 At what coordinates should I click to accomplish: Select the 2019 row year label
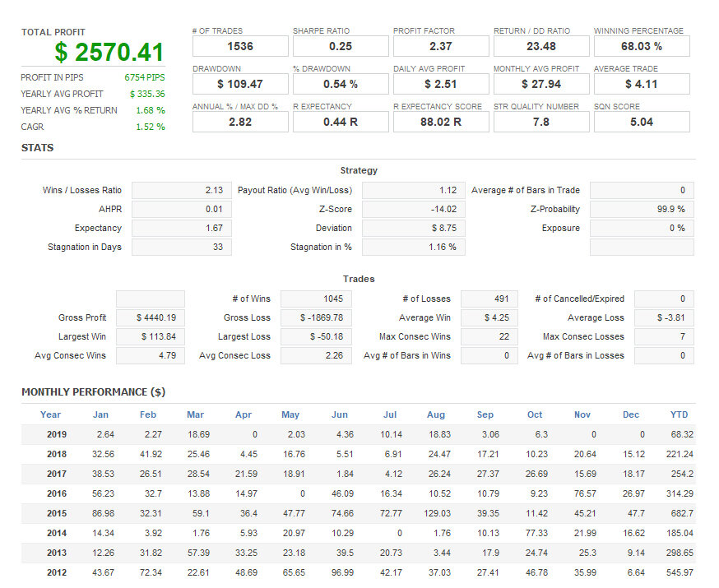pyautogui.click(x=57, y=434)
